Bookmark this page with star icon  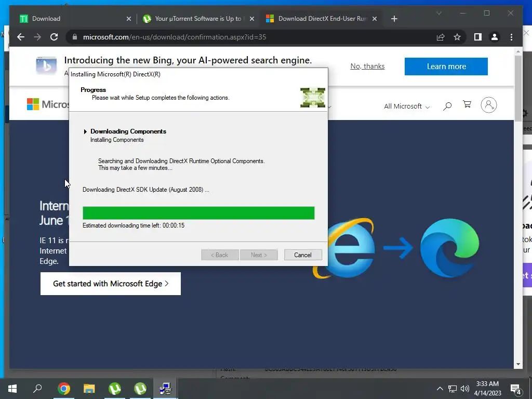457,37
